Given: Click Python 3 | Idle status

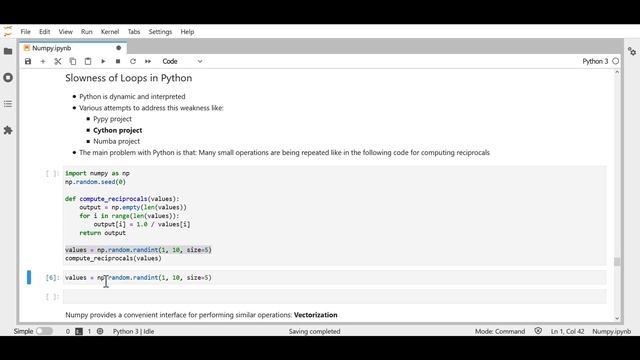Looking at the screenshot, I should tap(133, 331).
